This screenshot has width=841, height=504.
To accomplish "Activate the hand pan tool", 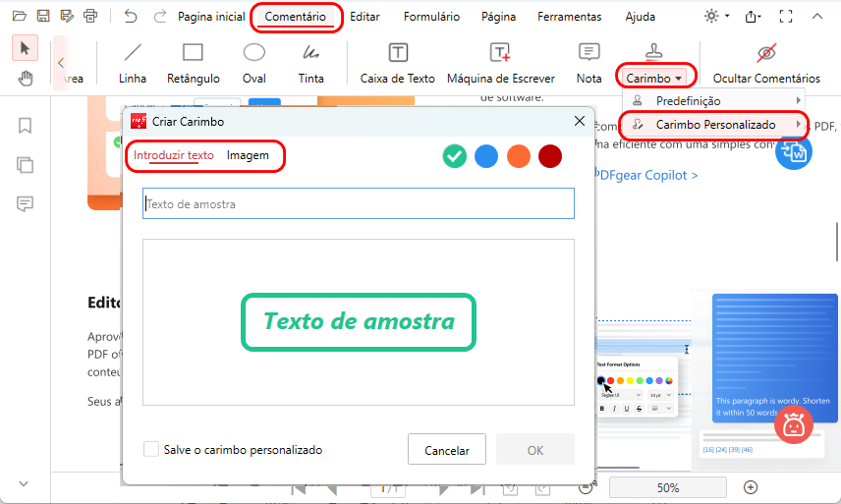I will [25, 79].
